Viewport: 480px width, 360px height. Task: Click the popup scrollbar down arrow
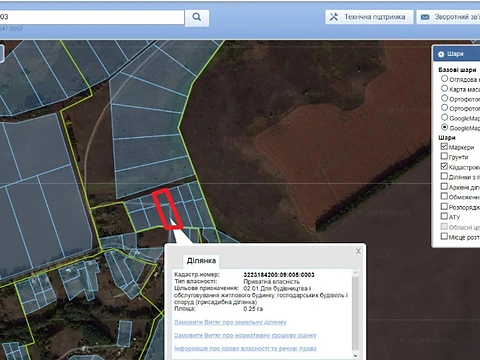point(355,356)
